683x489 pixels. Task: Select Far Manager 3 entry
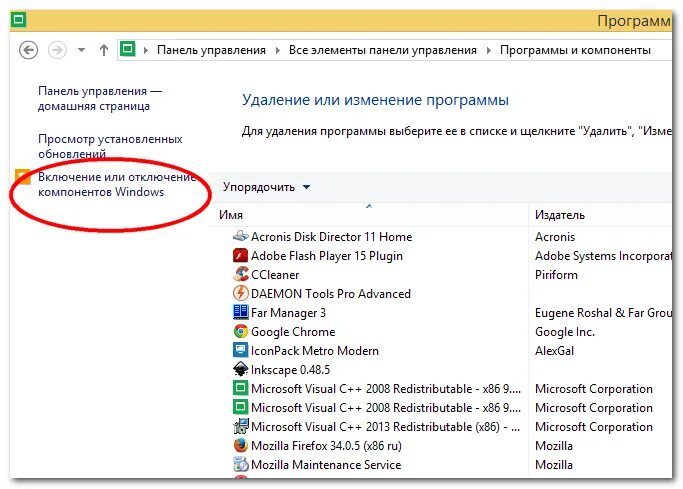[288, 313]
